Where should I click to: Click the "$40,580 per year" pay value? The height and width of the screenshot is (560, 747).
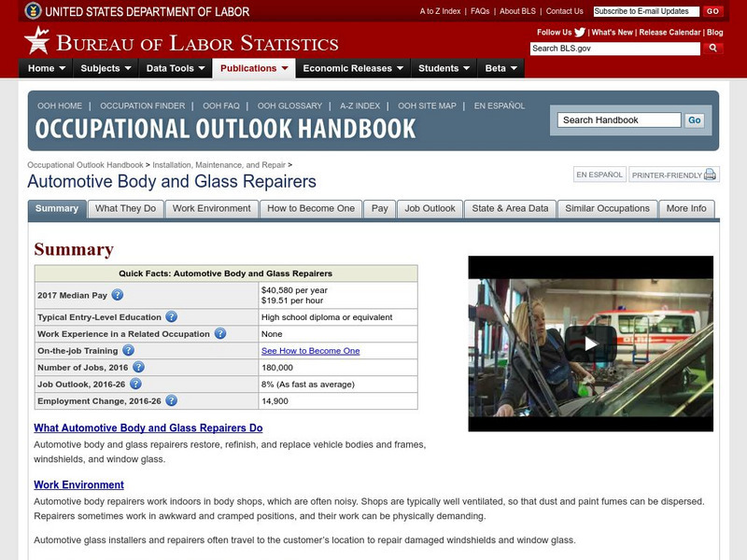pos(294,290)
